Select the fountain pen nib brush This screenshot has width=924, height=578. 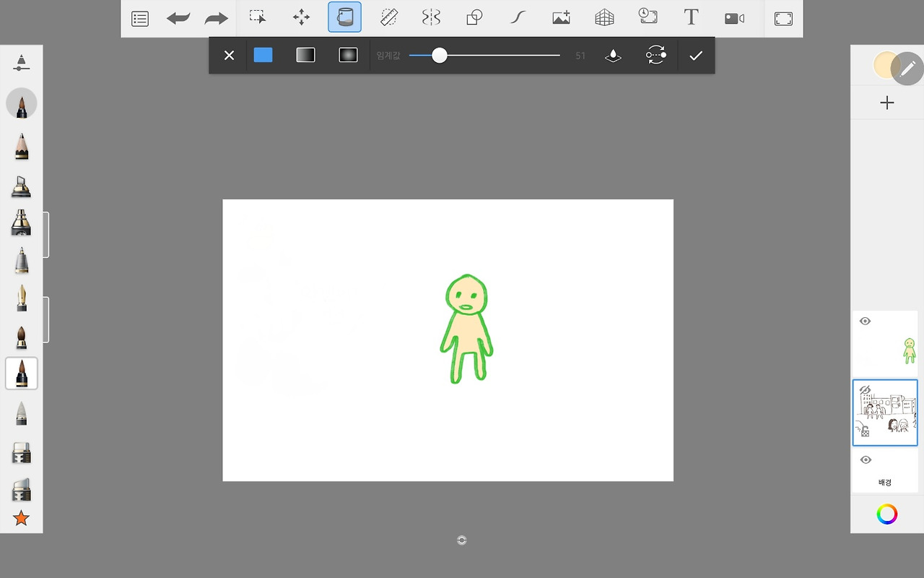22,297
